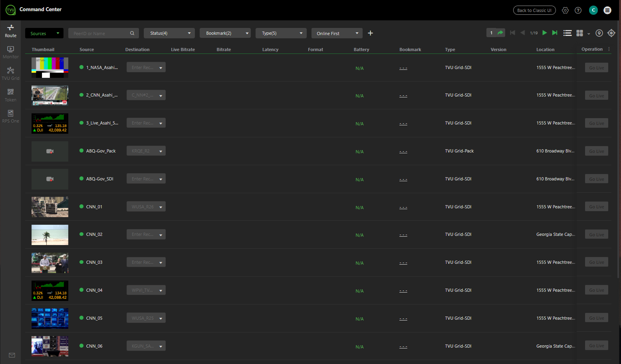The height and width of the screenshot is (364, 621).
Task: Open destination dropdown for ABQ-Gov_Pack
Action: pos(146,151)
